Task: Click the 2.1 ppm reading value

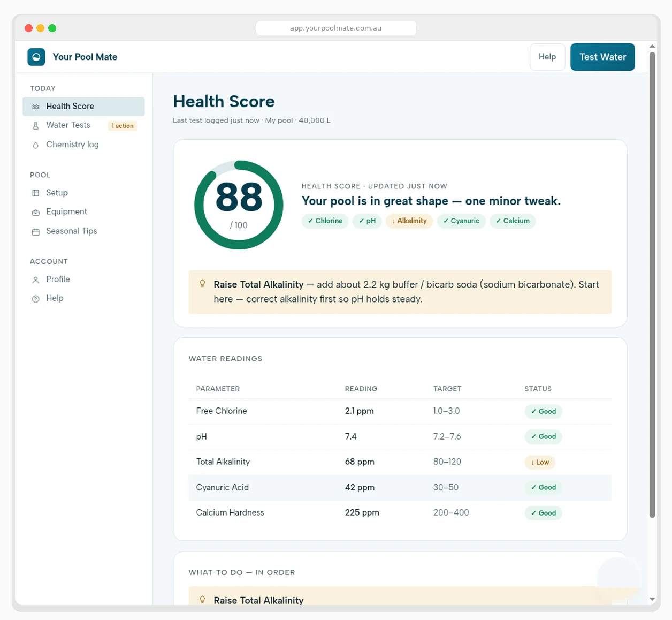Action: coord(360,411)
